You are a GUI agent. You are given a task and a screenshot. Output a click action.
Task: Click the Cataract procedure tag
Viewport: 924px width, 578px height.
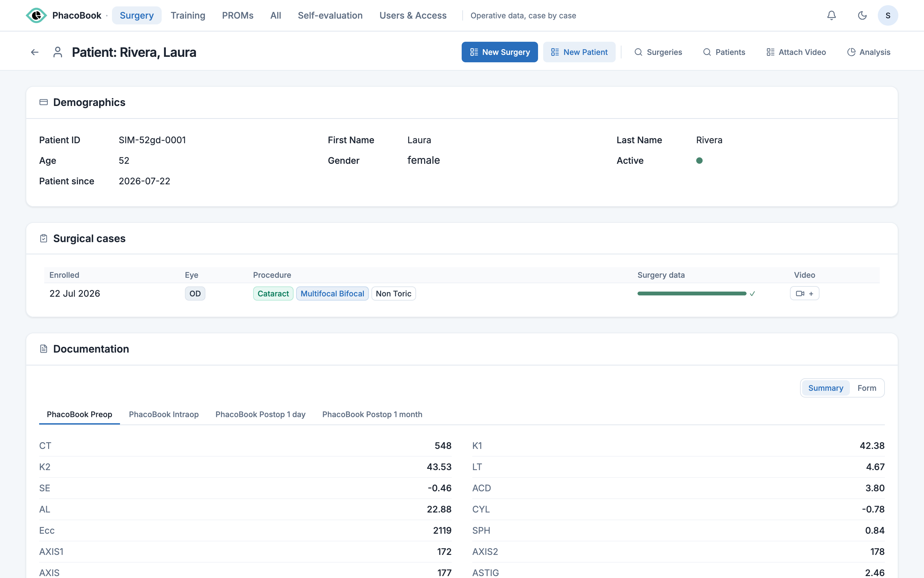coord(273,293)
